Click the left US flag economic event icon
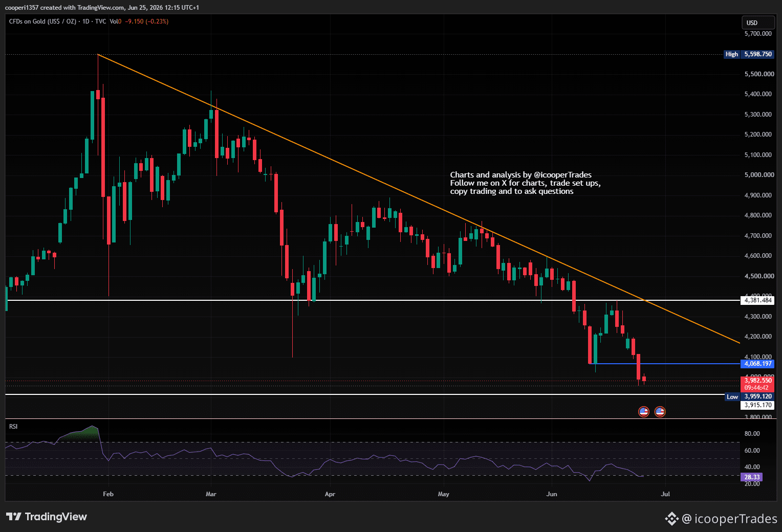Image resolution: width=782 pixels, height=532 pixels. click(x=644, y=411)
